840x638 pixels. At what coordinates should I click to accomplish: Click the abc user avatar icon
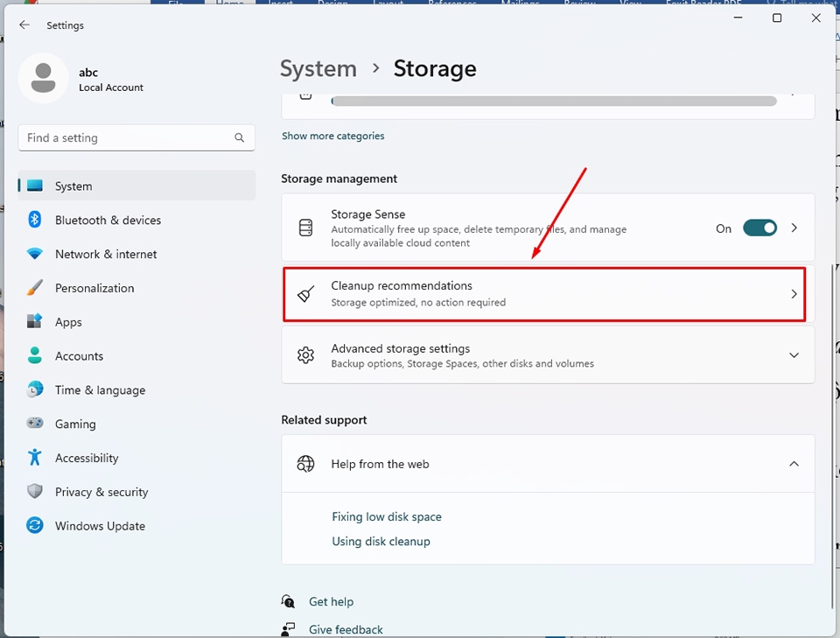coord(44,78)
